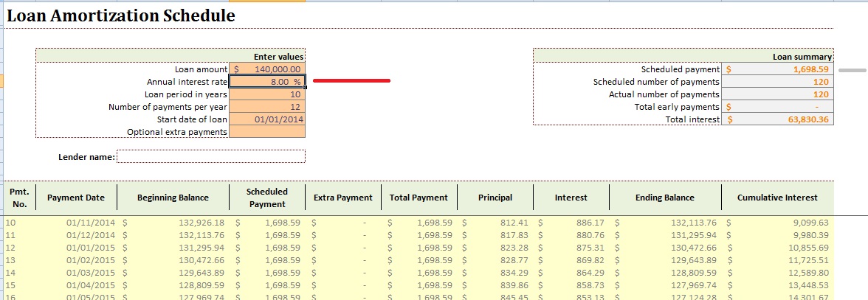The height and width of the screenshot is (300, 868).
Task: Select the Scheduled payment summary value
Action: point(777,69)
